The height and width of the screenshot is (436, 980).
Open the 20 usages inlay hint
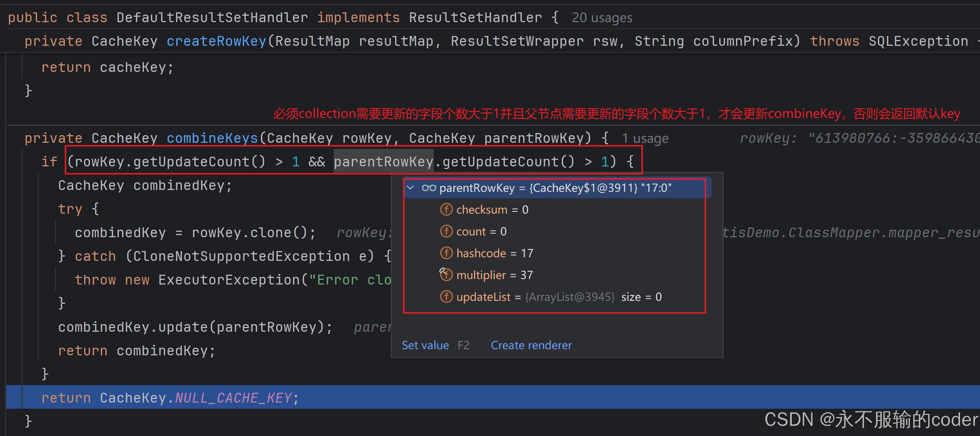(602, 17)
